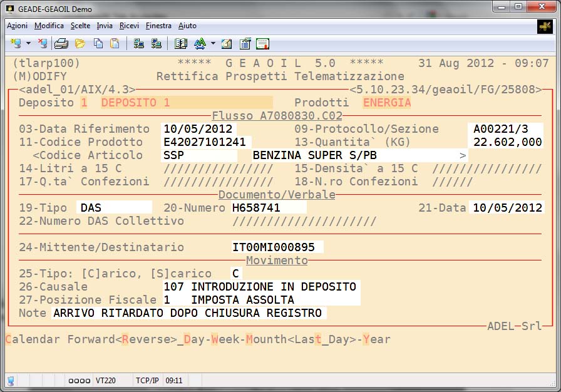Click the clipboard properties toolbar icon
The height and width of the screenshot is (392, 561).
245,44
